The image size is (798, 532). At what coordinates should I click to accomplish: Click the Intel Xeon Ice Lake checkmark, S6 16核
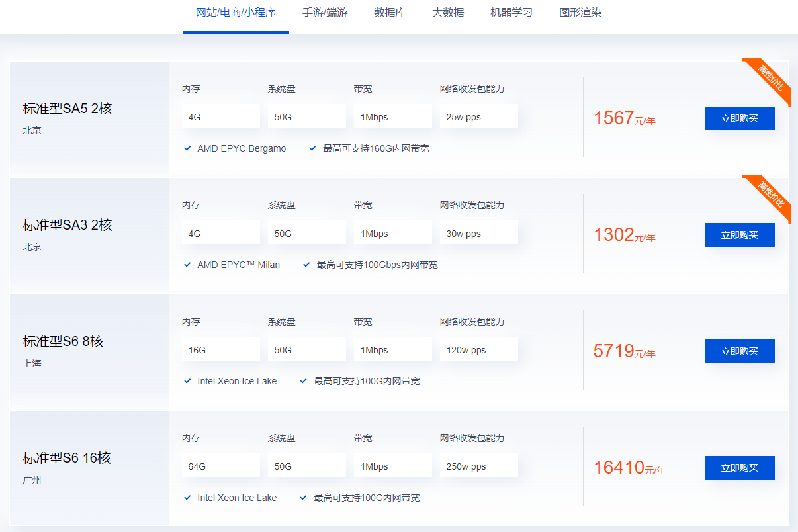pos(188,498)
